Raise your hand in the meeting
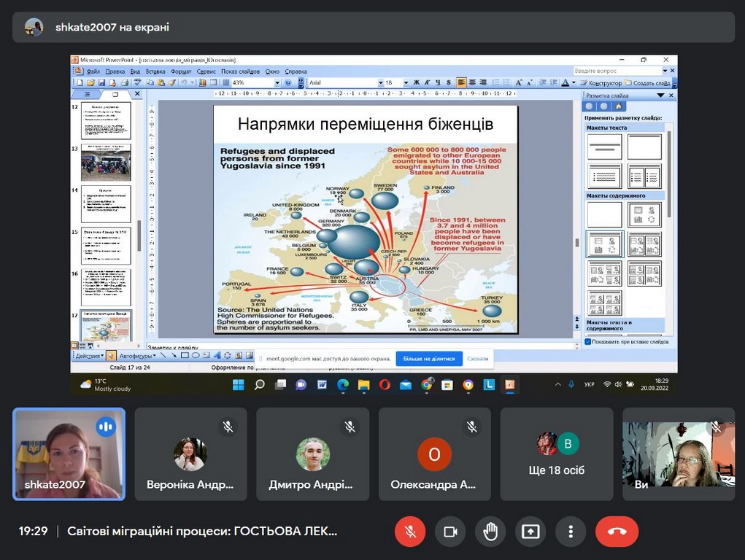The image size is (745, 560). pyautogui.click(x=490, y=532)
